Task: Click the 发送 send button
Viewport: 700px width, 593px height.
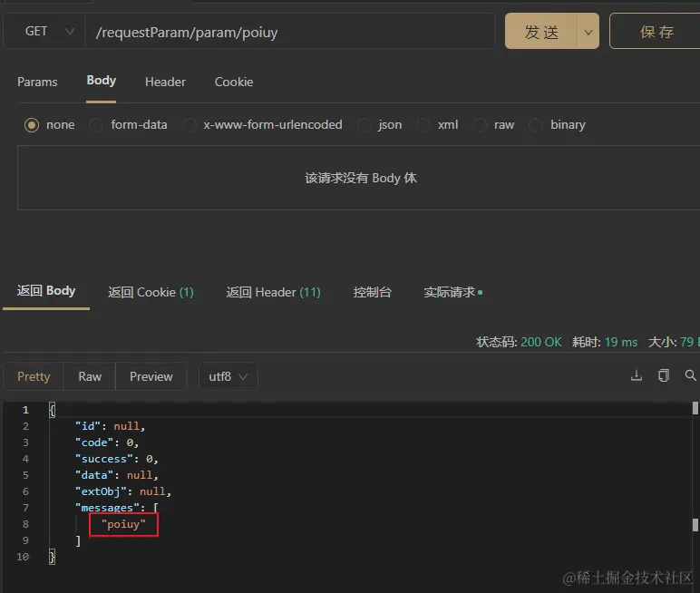Action: coord(541,32)
